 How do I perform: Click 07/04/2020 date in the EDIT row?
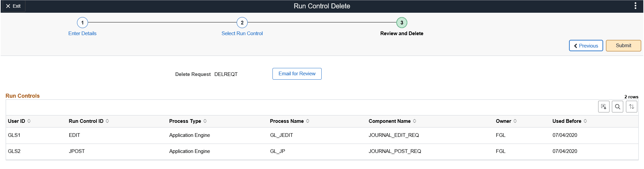pos(565,135)
